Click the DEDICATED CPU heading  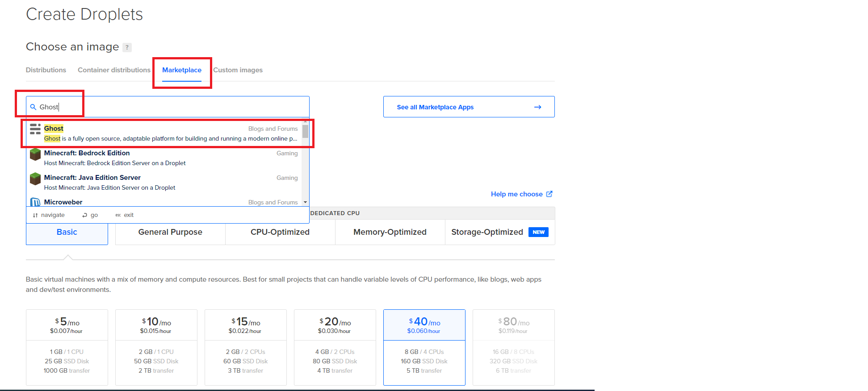click(335, 213)
